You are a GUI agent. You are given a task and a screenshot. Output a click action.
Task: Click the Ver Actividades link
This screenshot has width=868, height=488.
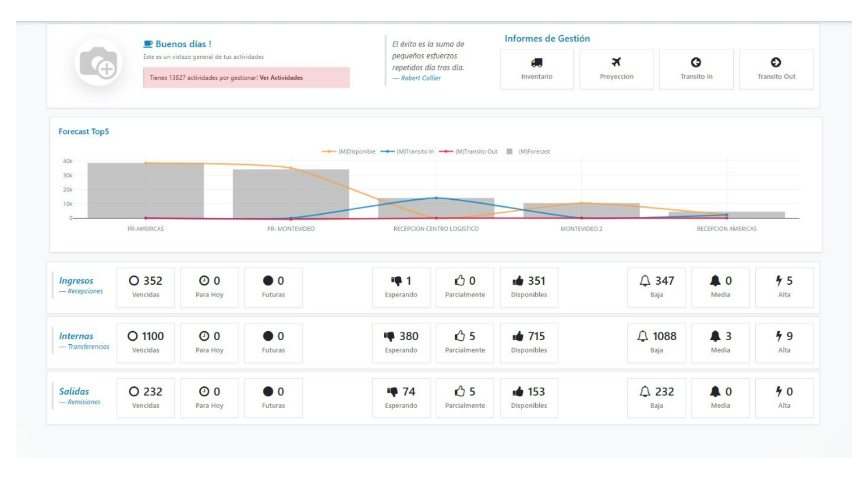[280, 78]
